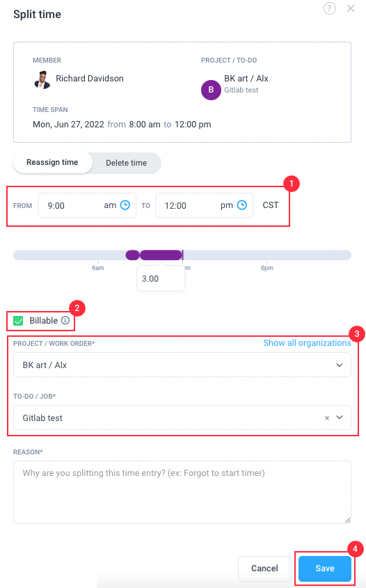Cancel the split time dialog
The width and height of the screenshot is (366, 588).
(264, 568)
